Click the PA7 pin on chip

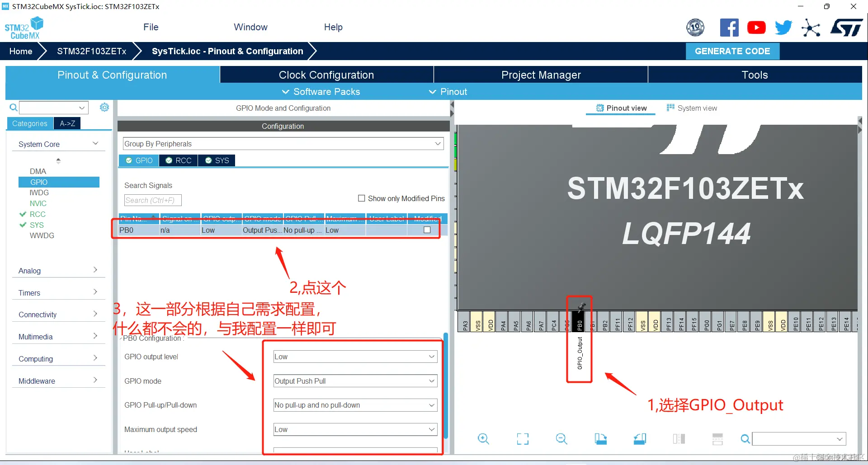click(541, 321)
